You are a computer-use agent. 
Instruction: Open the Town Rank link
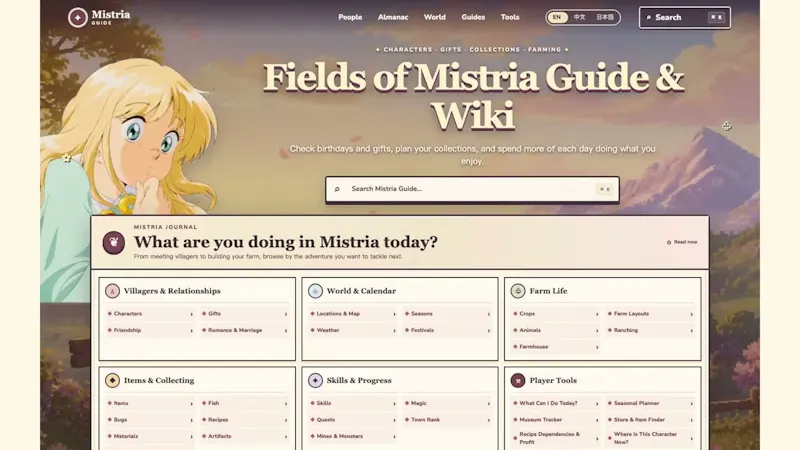point(447,420)
